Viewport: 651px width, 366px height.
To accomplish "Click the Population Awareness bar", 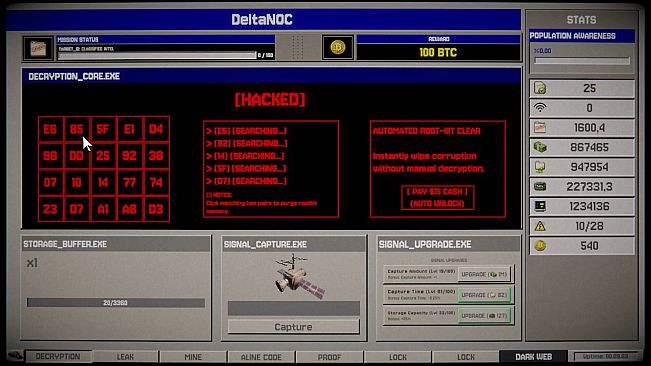I will (582, 61).
